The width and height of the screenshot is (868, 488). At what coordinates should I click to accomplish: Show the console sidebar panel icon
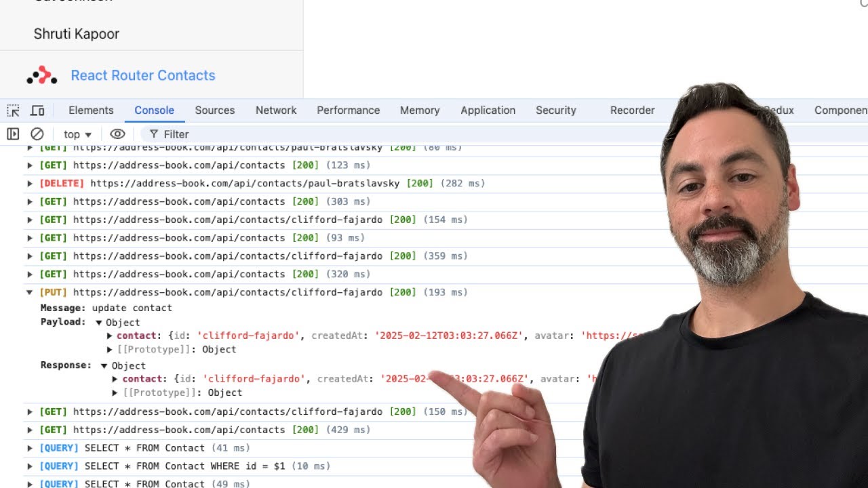pos(13,134)
